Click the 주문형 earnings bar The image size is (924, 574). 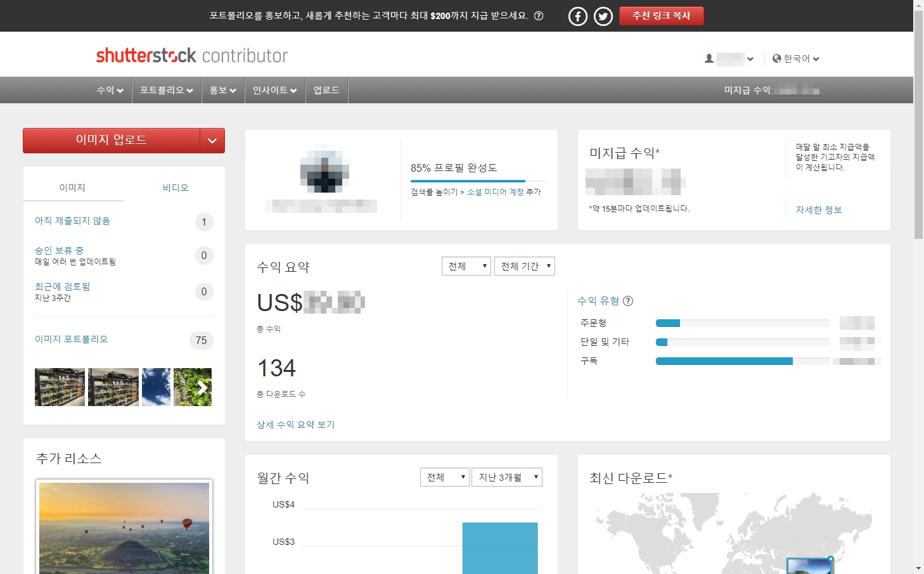[x=742, y=323]
